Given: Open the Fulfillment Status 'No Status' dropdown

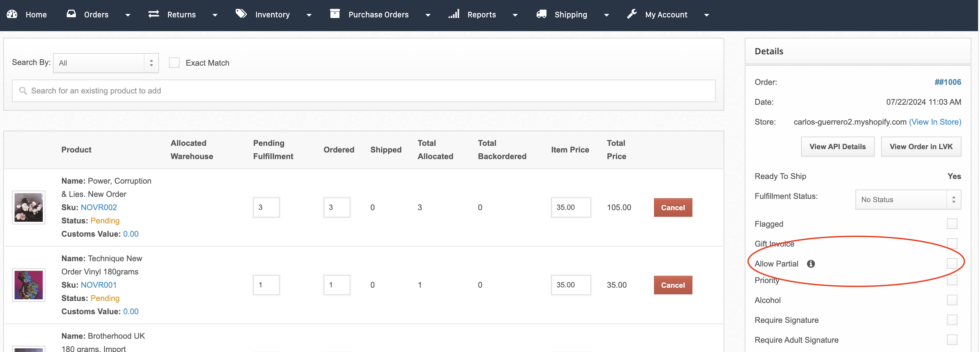Looking at the screenshot, I should coord(908,200).
